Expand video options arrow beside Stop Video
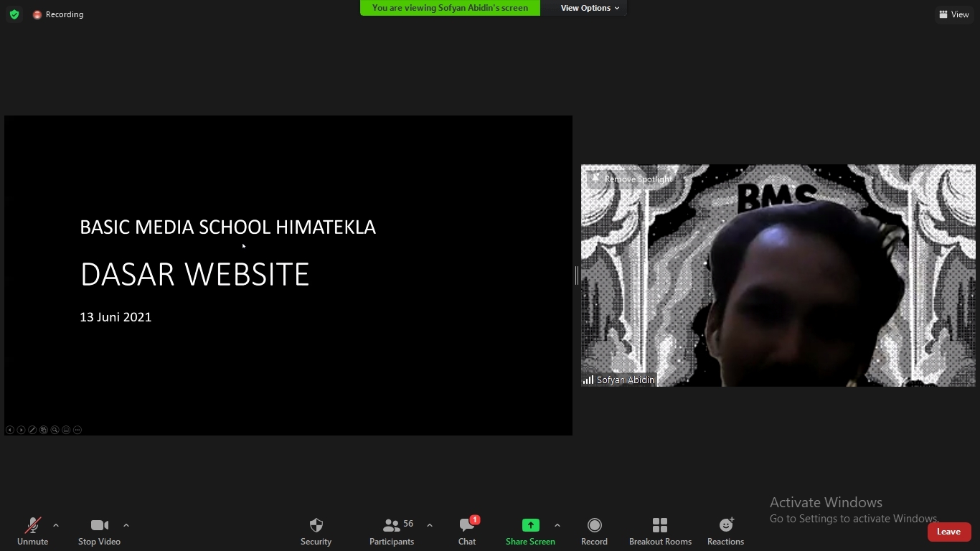Screen dimensions: 980x551 tap(126, 525)
